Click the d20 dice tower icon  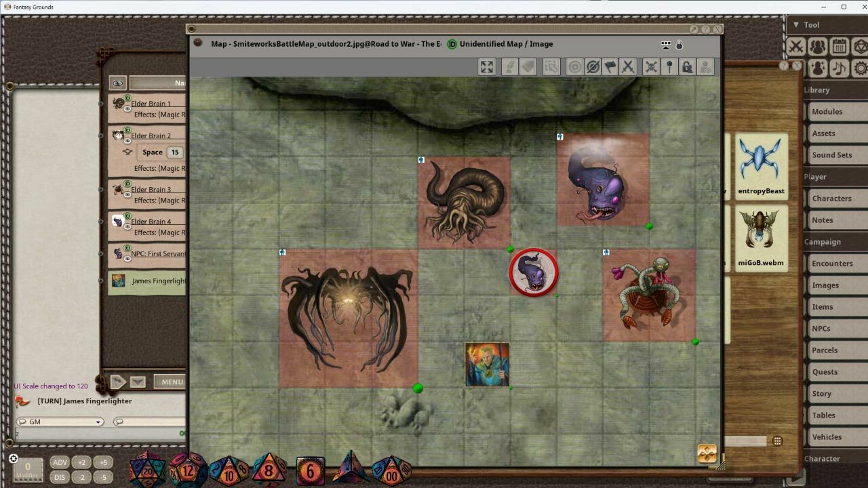861,46
